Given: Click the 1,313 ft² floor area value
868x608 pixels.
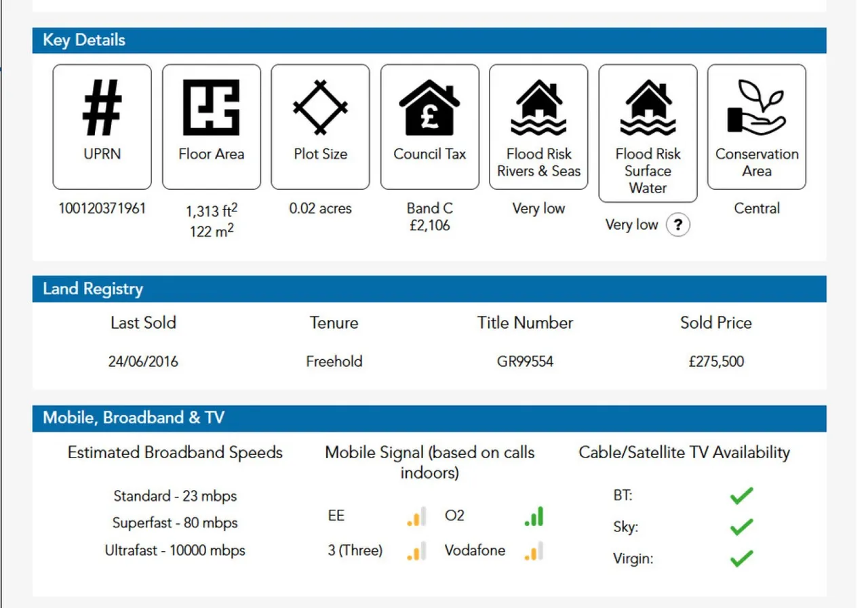Looking at the screenshot, I should coord(212,211).
